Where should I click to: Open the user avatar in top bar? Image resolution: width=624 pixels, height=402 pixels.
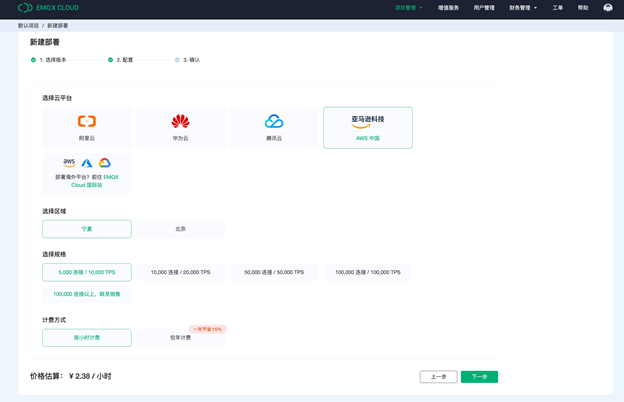click(x=608, y=8)
